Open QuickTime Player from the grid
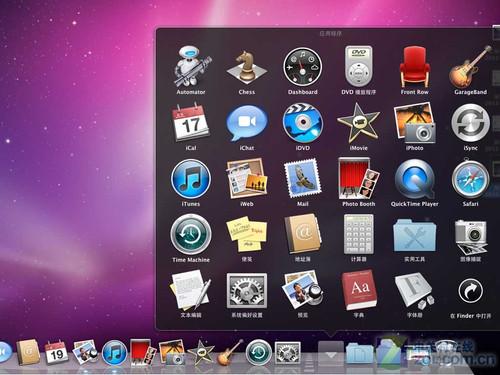Viewport: 500px width, 375px height. coord(414,179)
